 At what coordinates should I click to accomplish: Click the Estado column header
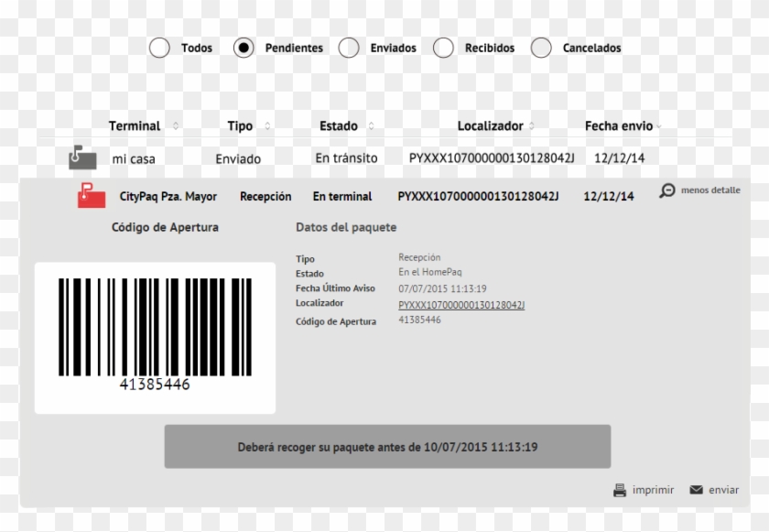(x=340, y=125)
